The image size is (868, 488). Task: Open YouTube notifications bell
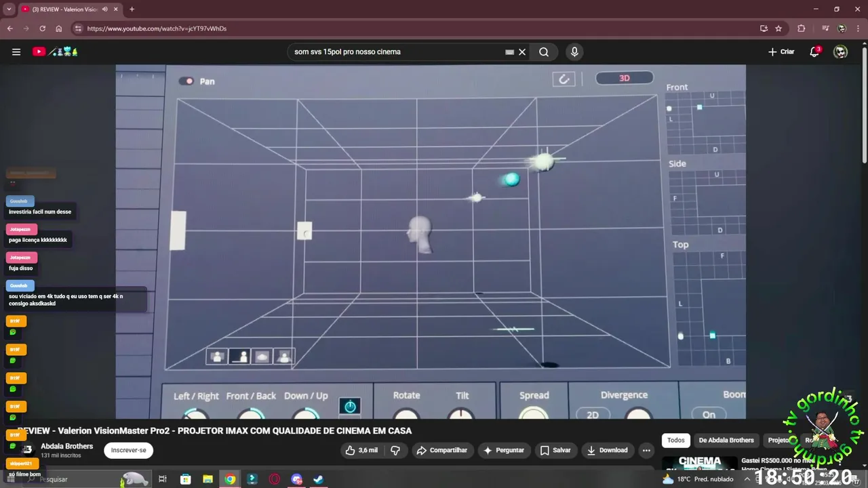coord(814,52)
